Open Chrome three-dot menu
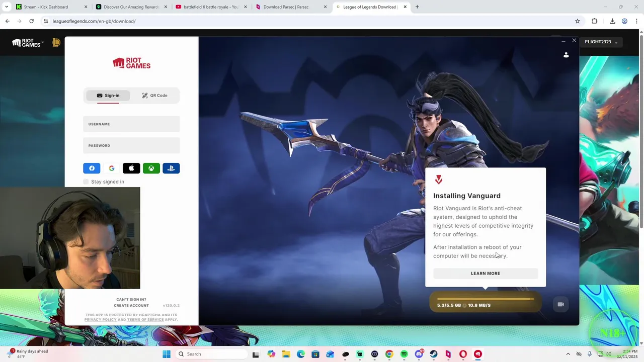Screen dimensions: 644x362 point(636,21)
